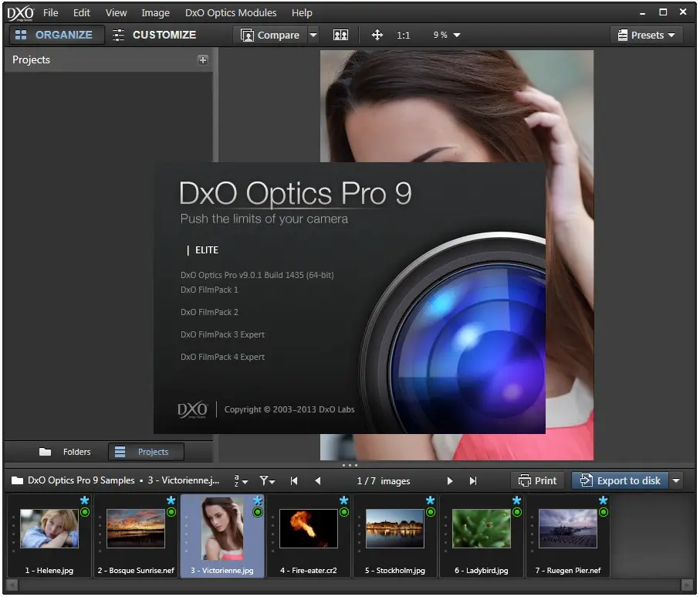The width and height of the screenshot is (700, 597).
Task: Select the 7 - Ruegen Pier.nef thumbnail
Action: (x=568, y=536)
